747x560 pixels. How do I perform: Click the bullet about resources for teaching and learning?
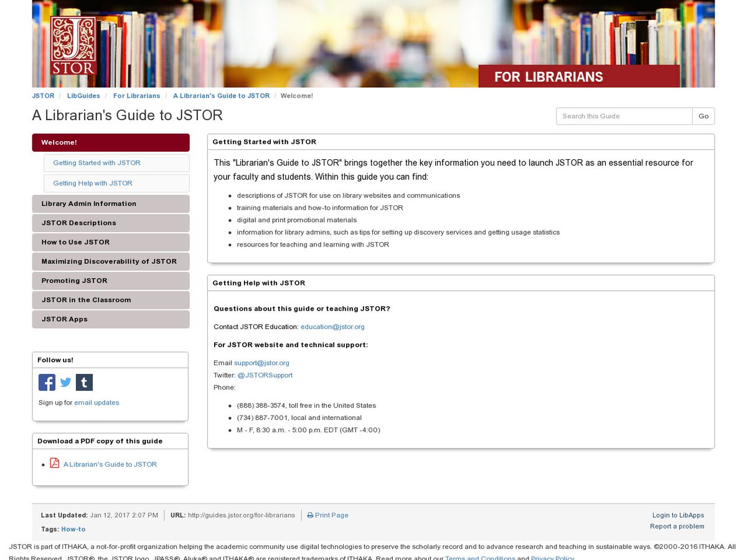312,245
